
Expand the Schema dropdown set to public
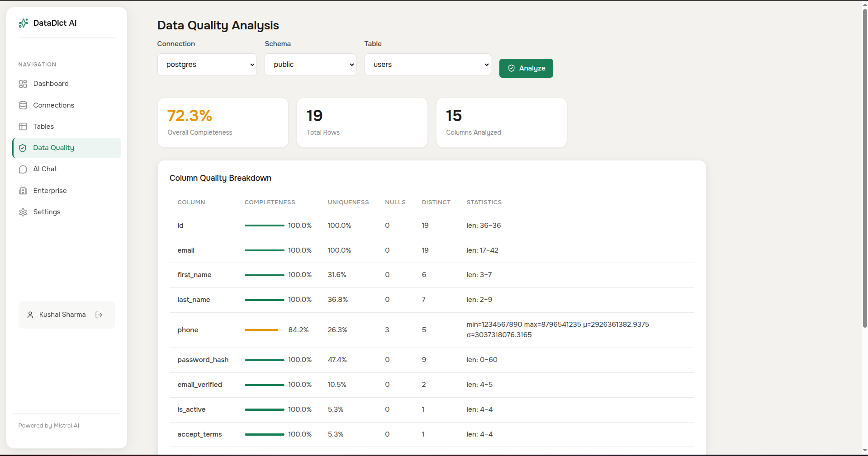pyautogui.click(x=310, y=65)
